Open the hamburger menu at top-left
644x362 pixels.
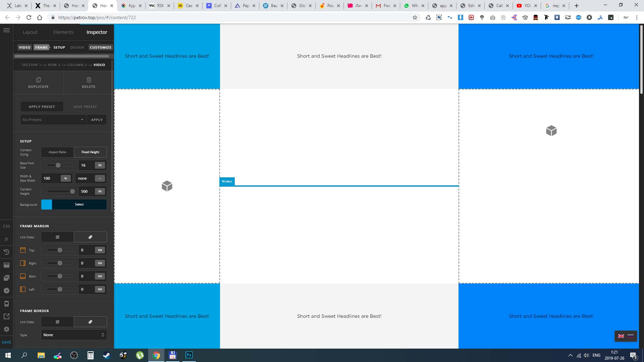pyautogui.click(x=6, y=30)
